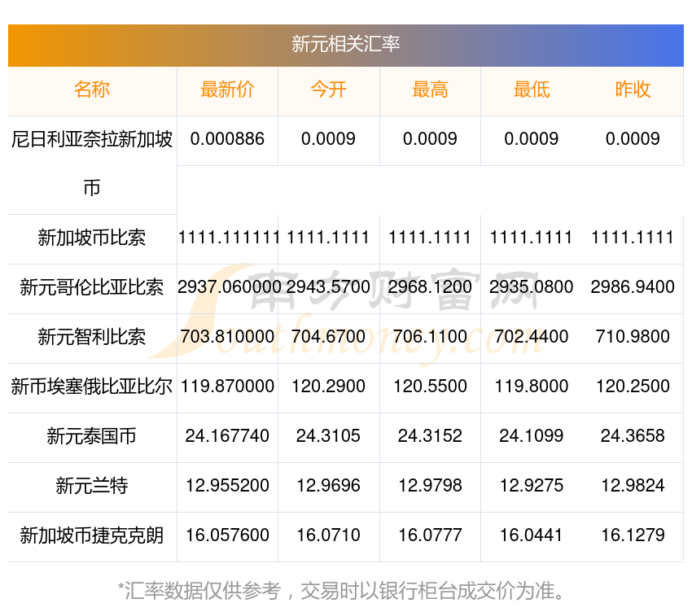
Task: Select the 新元智利比索 row label
Action: coord(92,337)
